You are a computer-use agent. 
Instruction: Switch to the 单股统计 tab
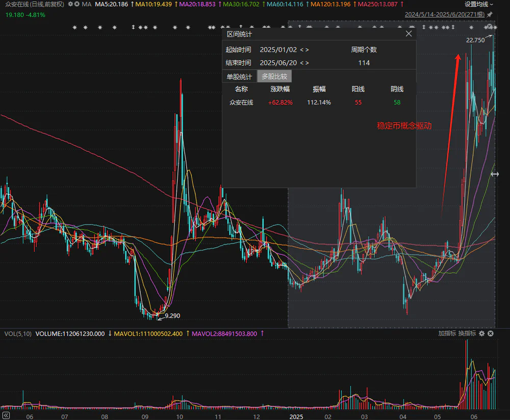point(239,76)
